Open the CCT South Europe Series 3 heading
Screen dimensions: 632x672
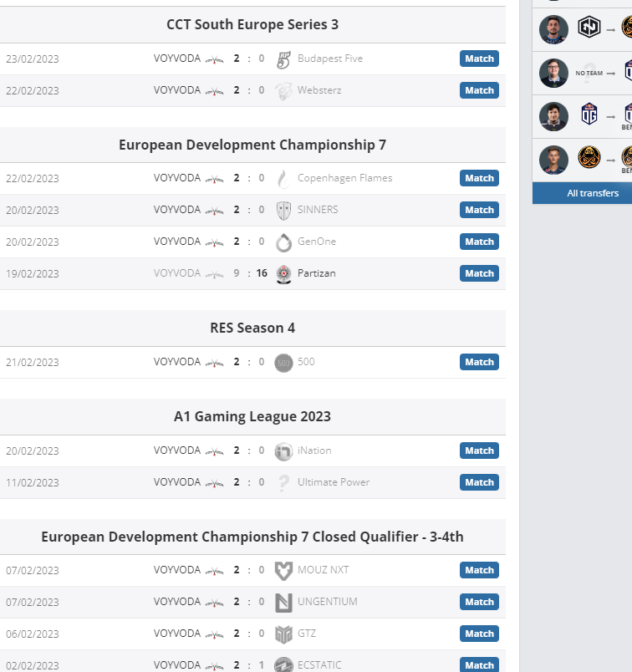coord(252,24)
